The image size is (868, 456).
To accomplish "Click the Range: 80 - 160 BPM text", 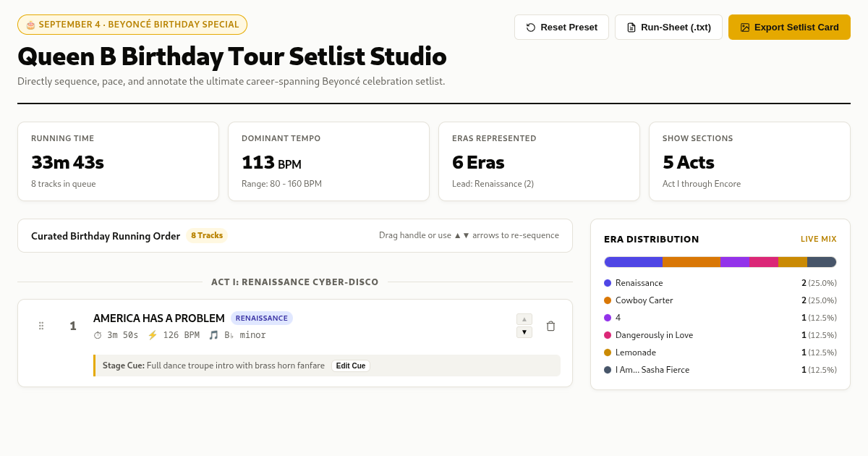I will 281,184.
